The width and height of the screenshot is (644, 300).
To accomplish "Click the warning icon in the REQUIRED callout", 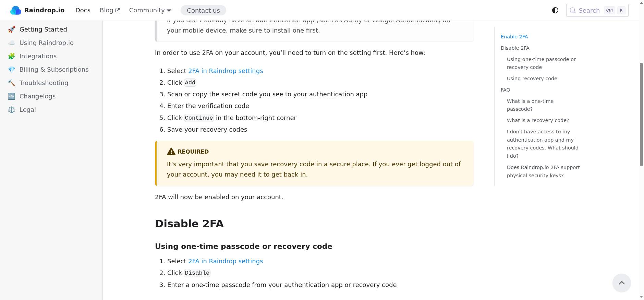I will 171,151.
